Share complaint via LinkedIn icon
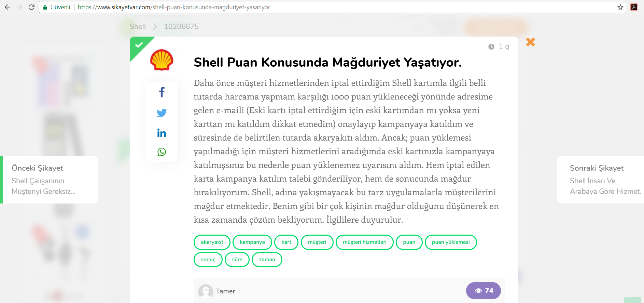 point(162,133)
